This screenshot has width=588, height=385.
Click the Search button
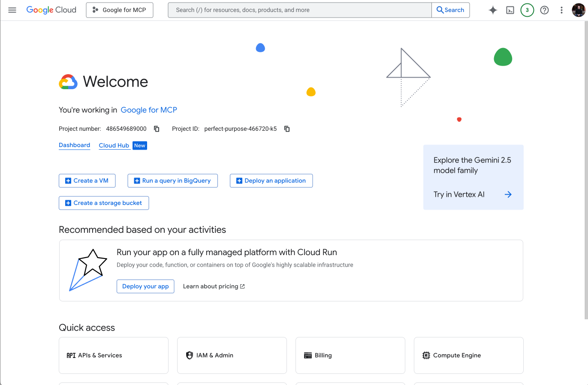click(450, 10)
